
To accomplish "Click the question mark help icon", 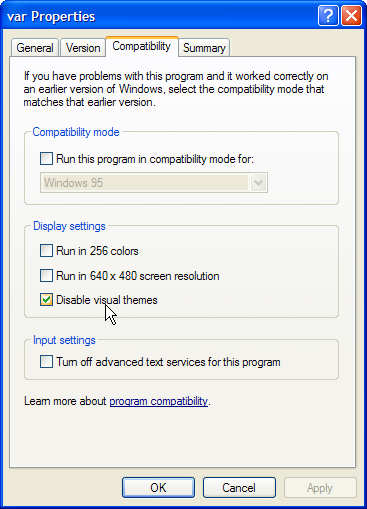I will pyautogui.click(x=328, y=15).
